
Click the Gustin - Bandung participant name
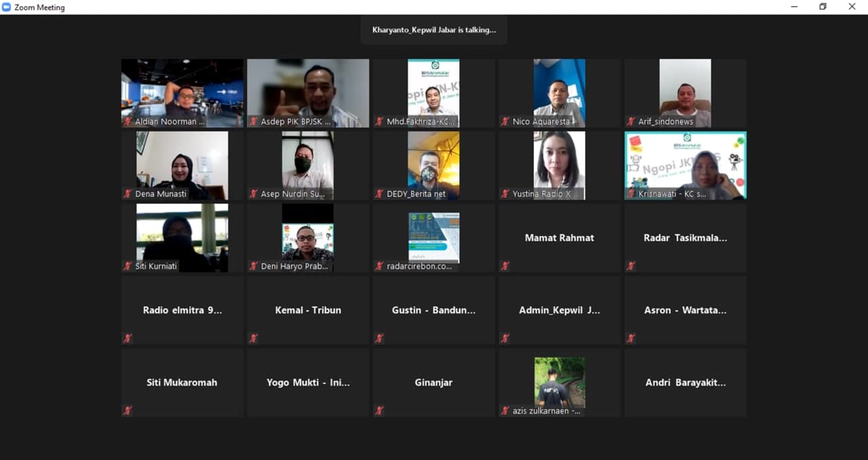coord(433,310)
